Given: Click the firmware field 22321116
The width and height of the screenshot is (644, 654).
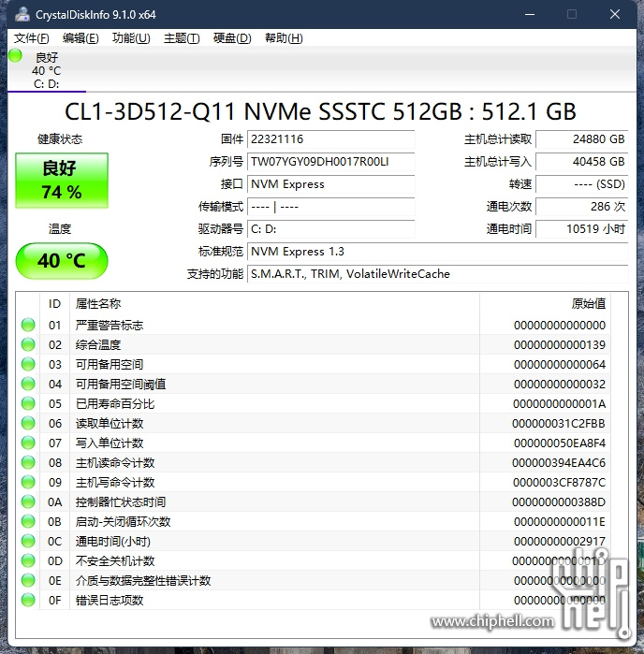Looking at the screenshot, I should 331,139.
